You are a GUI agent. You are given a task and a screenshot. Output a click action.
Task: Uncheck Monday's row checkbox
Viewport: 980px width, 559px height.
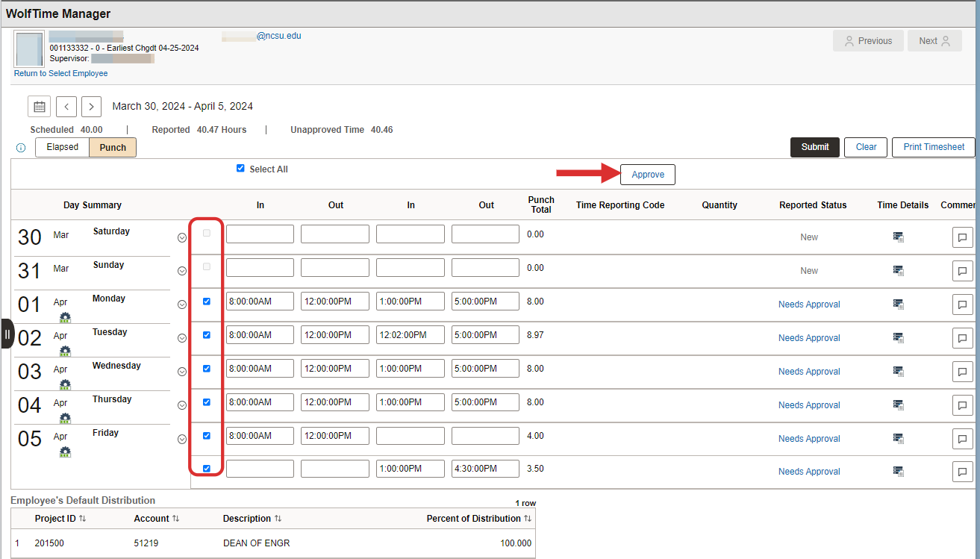coord(207,302)
